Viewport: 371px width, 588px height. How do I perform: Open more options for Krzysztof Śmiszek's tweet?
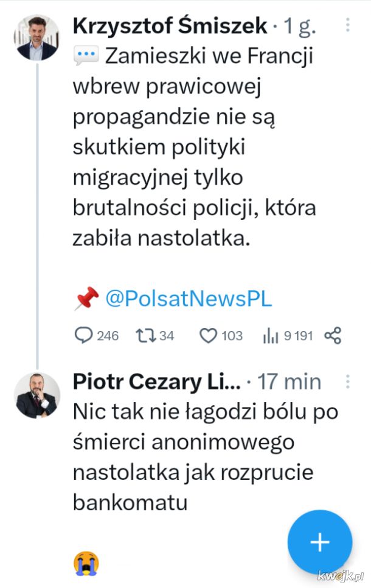click(347, 25)
